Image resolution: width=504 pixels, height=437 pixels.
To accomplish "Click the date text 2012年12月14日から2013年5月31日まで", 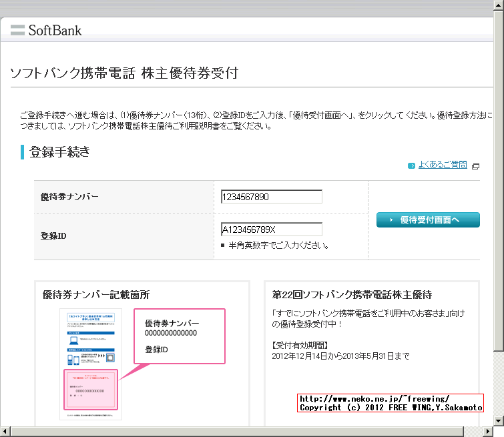I will 340,356.
